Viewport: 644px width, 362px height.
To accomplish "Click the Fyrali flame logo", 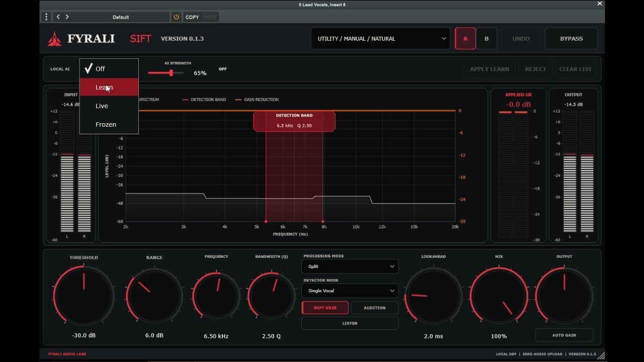I will click(54, 39).
